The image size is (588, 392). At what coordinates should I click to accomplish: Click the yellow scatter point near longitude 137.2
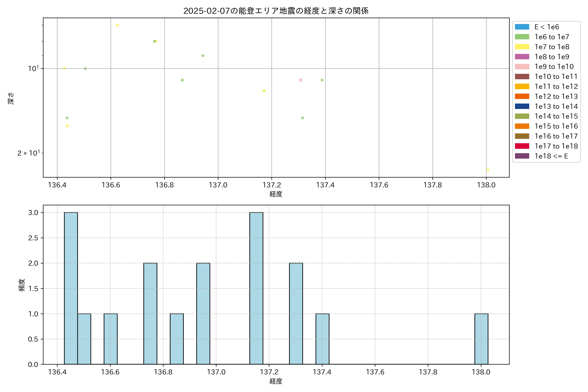[x=264, y=91]
